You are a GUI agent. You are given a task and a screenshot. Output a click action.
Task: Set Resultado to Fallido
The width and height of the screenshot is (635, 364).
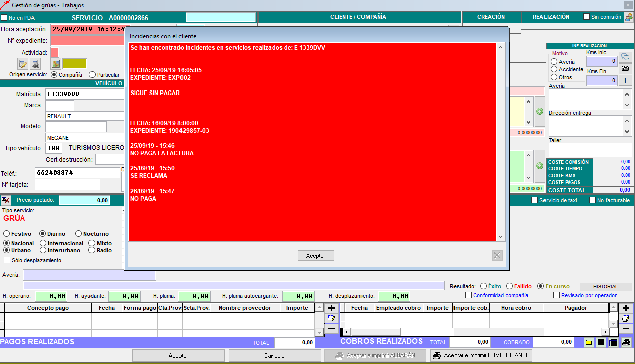(x=509, y=286)
